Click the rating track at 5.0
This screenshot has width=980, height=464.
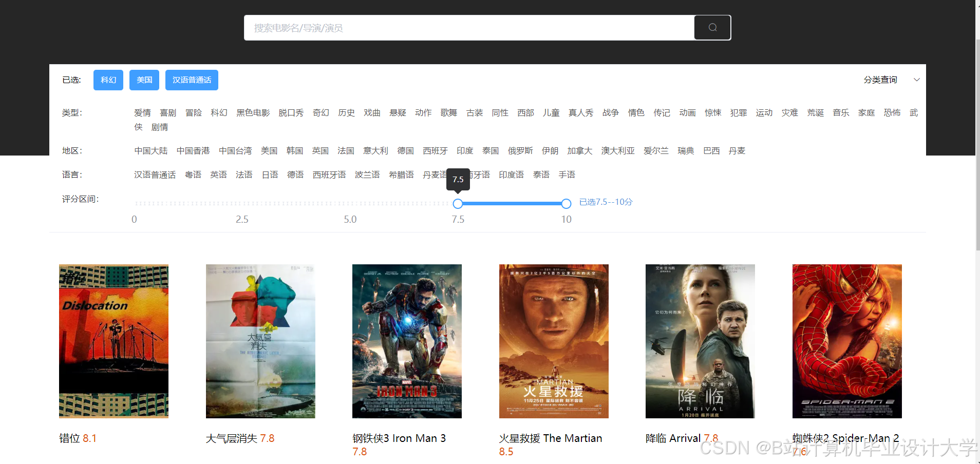click(x=350, y=204)
